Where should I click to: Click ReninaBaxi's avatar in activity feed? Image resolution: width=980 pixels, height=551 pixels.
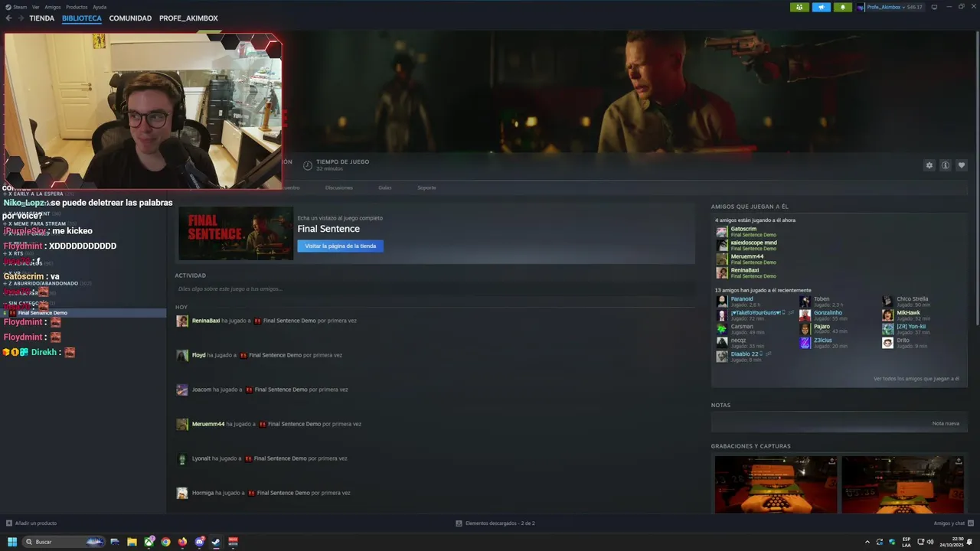[182, 321]
